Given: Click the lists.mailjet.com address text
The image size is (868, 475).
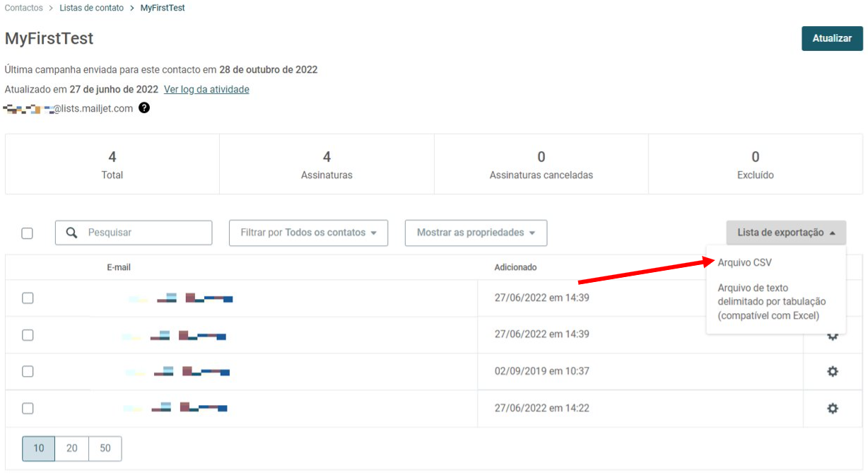Looking at the screenshot, I should point(93,108).
